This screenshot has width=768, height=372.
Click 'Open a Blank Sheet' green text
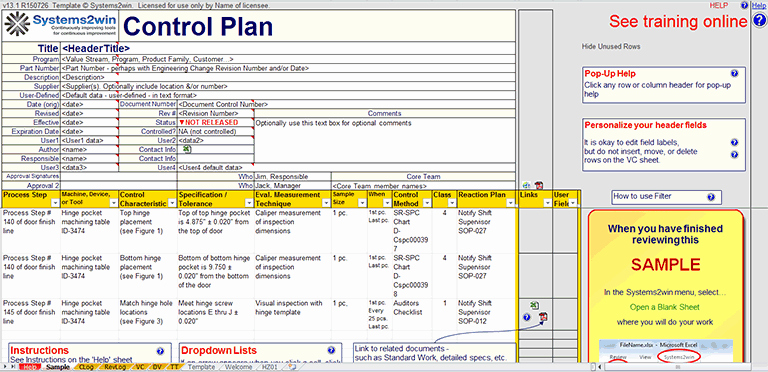(665, 307)
